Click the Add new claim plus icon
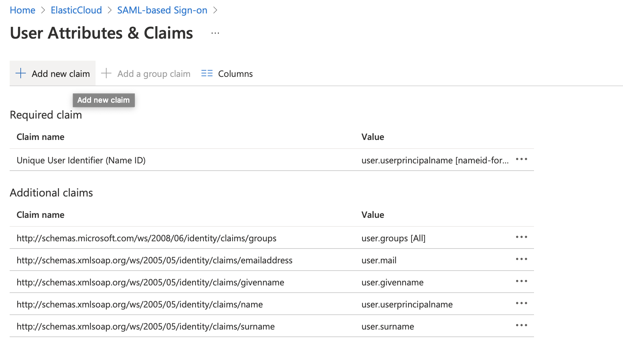 20,73
